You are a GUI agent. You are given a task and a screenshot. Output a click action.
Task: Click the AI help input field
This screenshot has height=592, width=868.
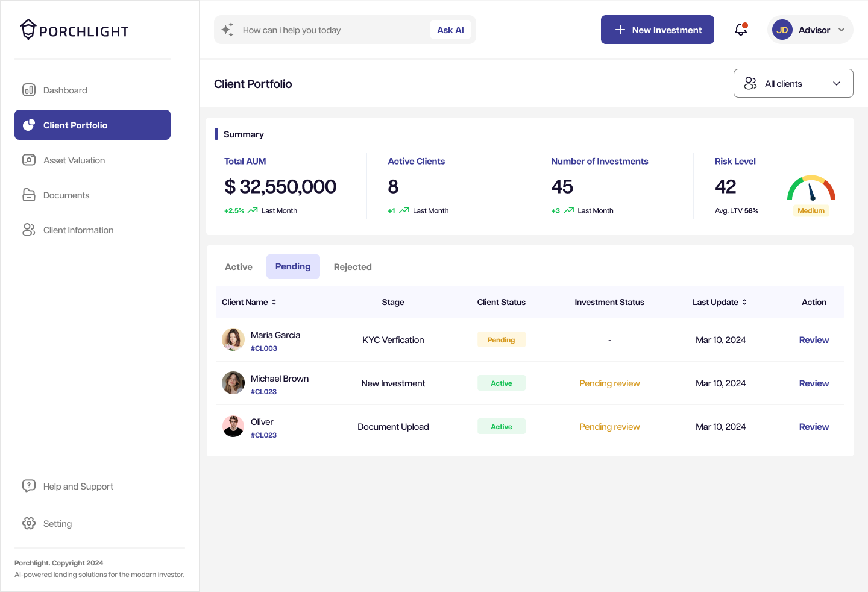(332, 30)
